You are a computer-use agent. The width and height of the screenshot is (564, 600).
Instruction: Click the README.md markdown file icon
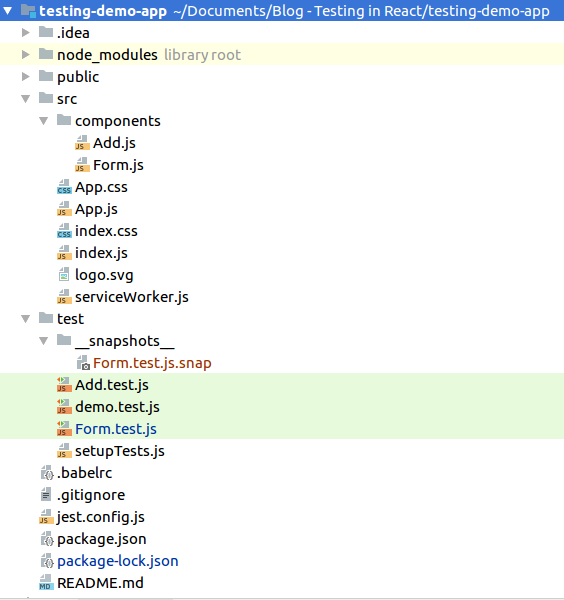46,583
